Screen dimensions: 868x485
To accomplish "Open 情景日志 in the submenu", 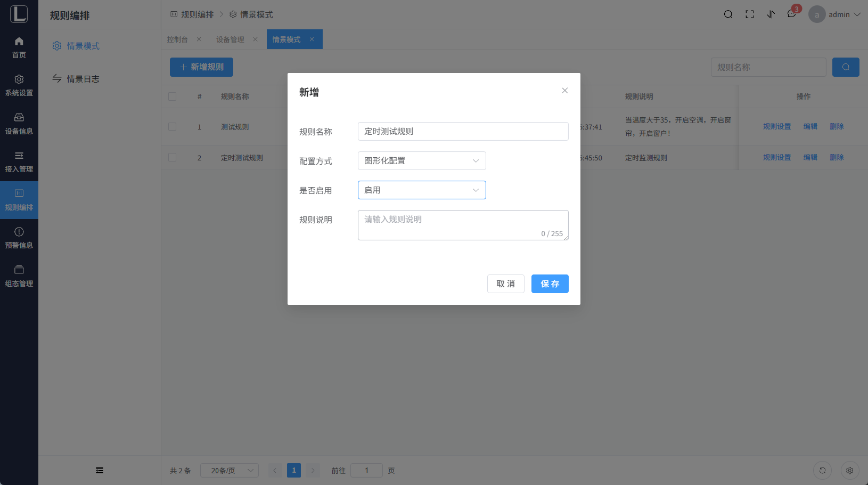I will [x=83, y=79].
